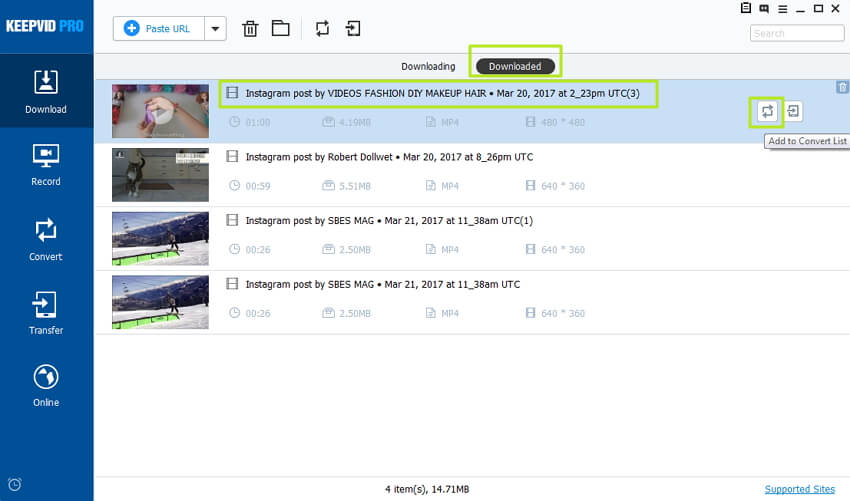Add VIDEOS FASHION DIY video to Convert List
This screenshot has height=501, width=850.
(x=767, y=112)
